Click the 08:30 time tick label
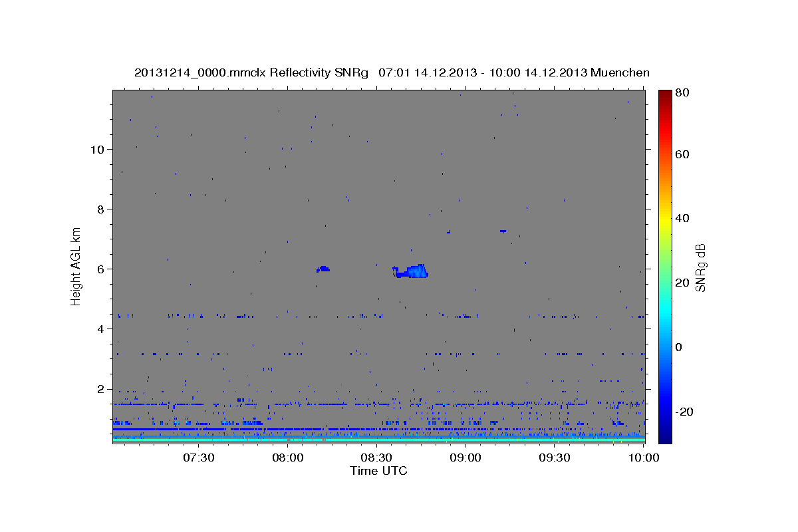 coord(376,458)
